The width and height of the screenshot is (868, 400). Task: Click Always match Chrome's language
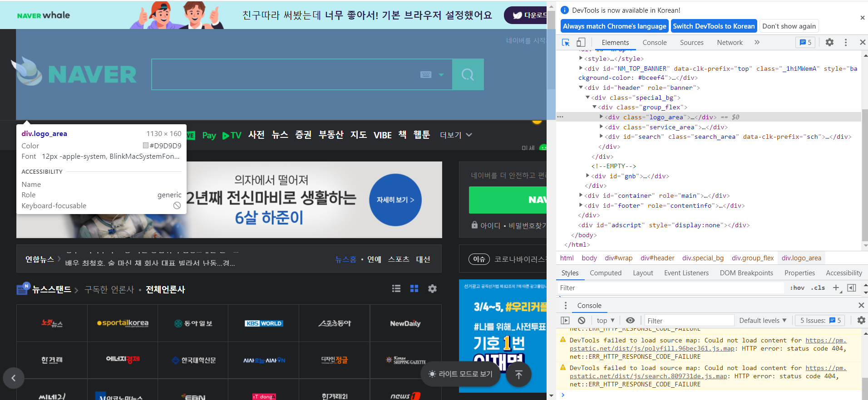tap(614, 26)
